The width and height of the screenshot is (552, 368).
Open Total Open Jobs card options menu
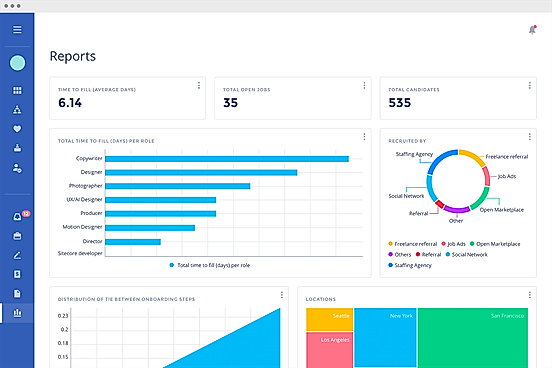pyautogui.click(x=364, y=85)
